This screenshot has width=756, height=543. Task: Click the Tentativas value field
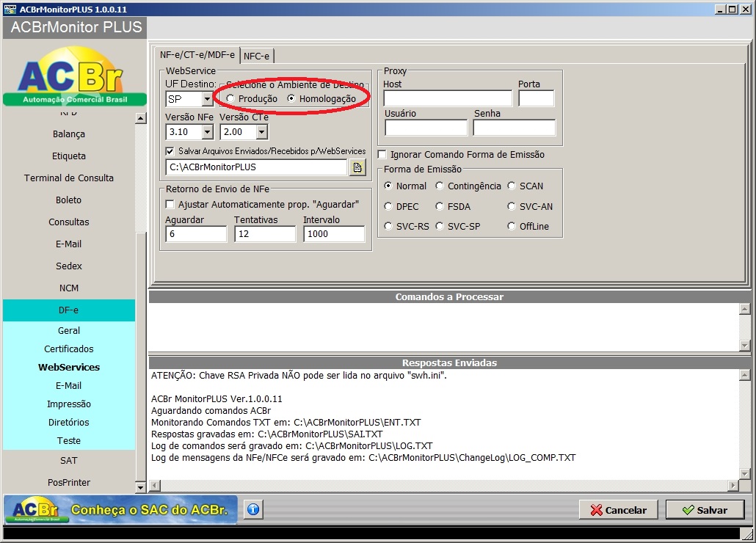tap(265, 233)
